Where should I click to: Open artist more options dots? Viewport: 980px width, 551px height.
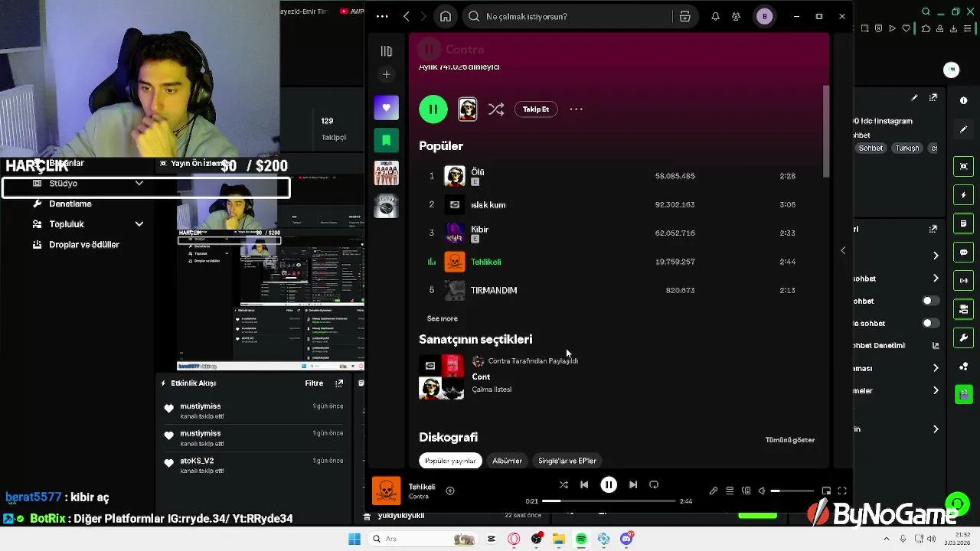[x=577, y=109]
